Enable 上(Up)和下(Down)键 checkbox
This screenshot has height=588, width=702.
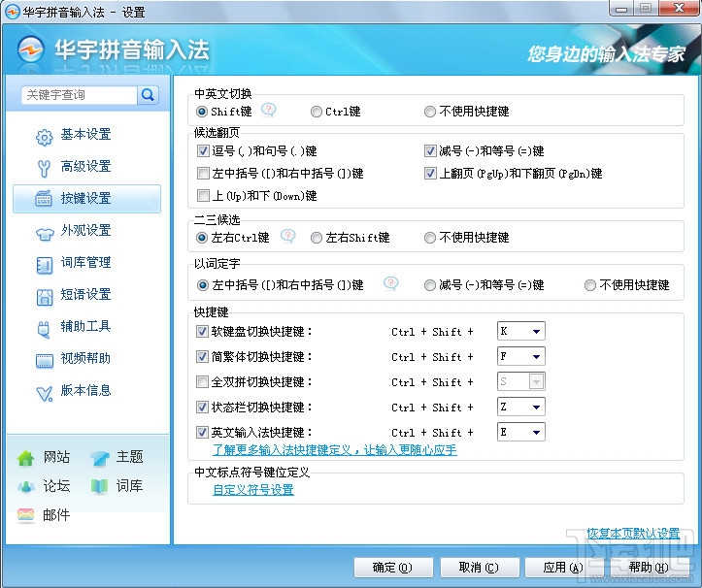pos(203,196)
